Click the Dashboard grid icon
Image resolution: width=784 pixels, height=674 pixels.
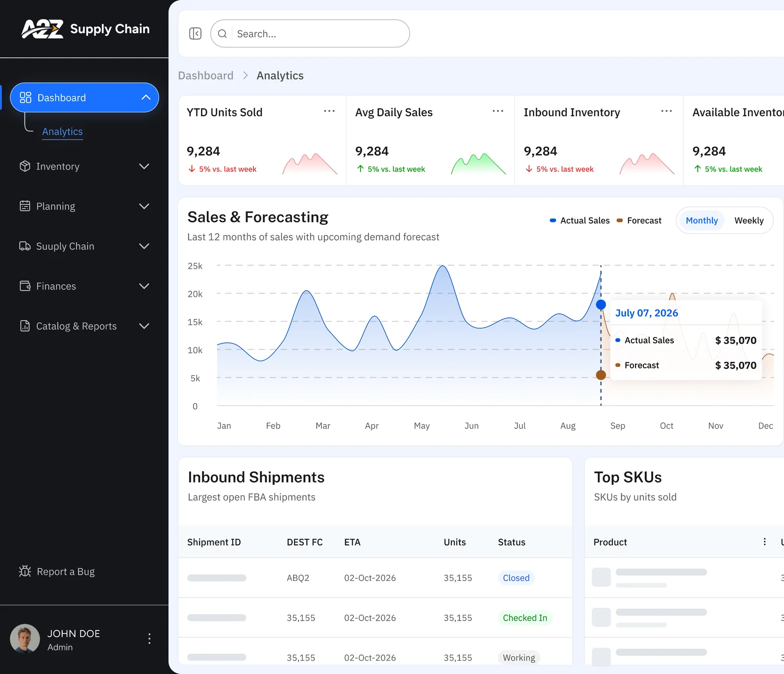tap(25, 97)
